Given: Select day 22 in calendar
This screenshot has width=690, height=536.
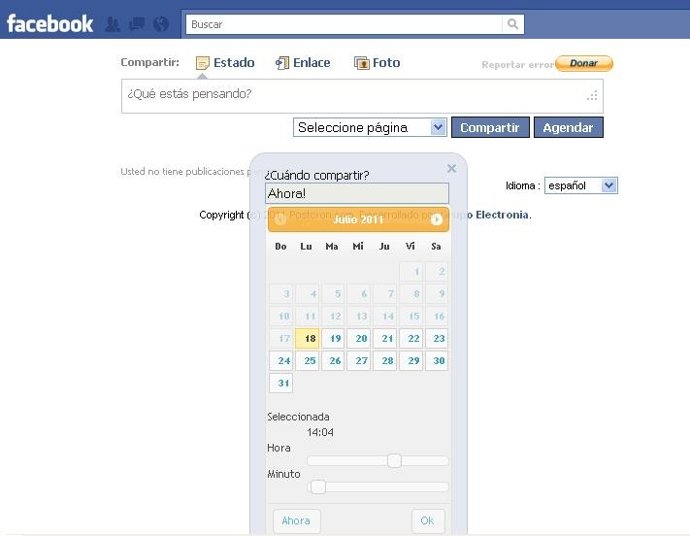Looking at the screenshot, I should click(411, 338).
